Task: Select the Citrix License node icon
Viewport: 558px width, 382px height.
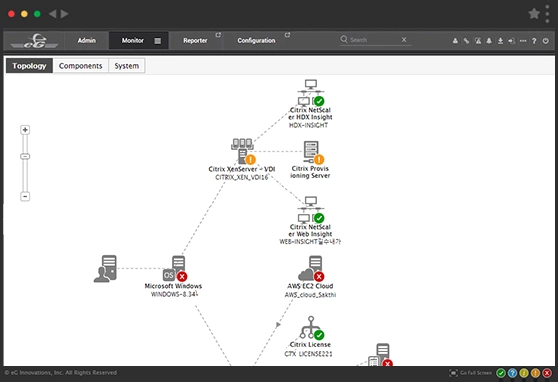Action: point(312,328)
